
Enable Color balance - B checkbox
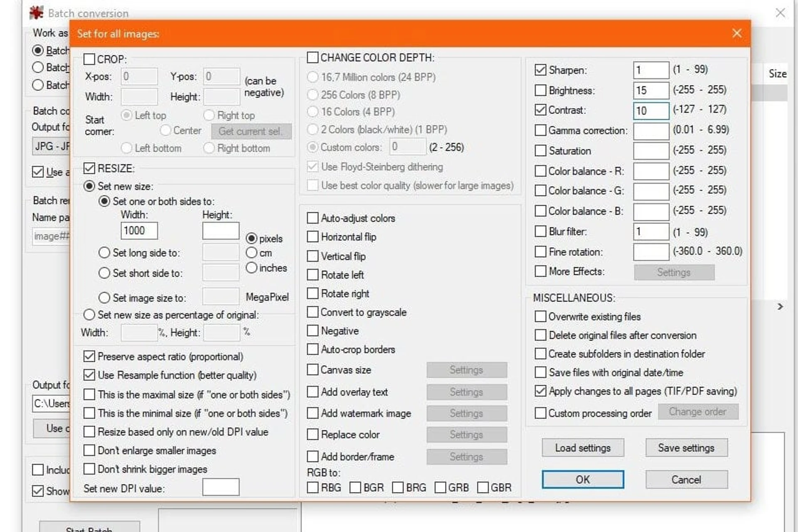coord(540,211)
